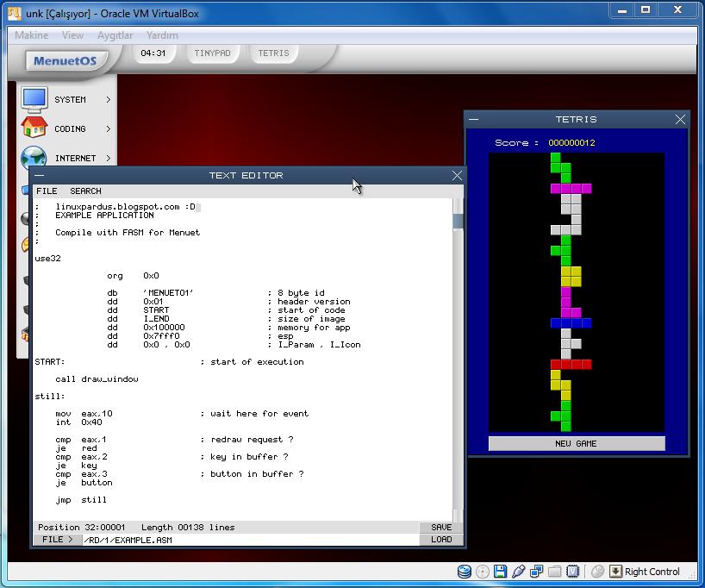Click the Tetris title bar

pos(577,119)
